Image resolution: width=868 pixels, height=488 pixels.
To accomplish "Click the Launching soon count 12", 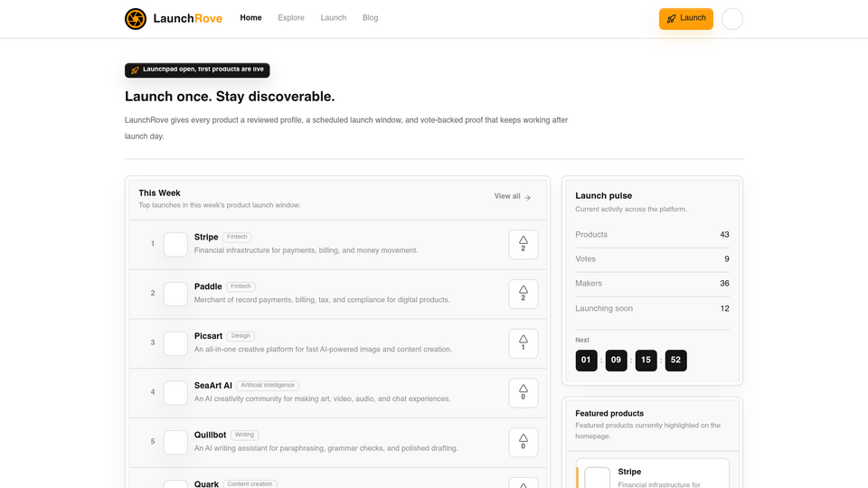I will (x=724, y=308).
